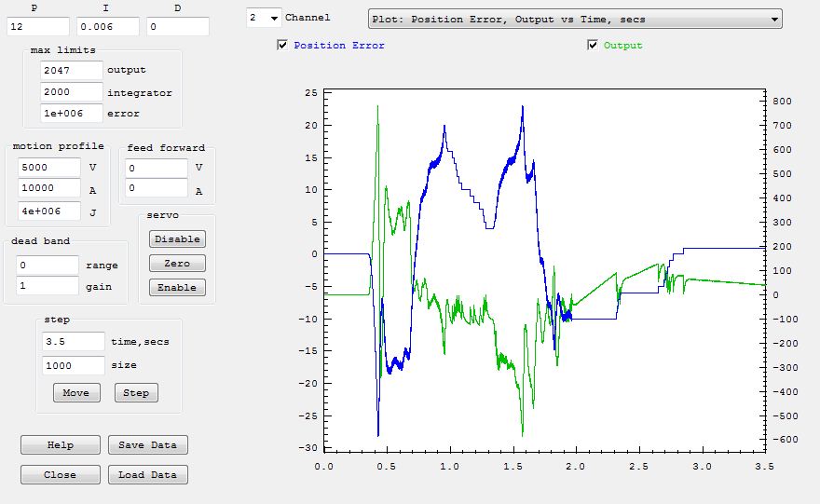Click the max output limit field
Viewport: 820px width, 504px height.
point(72,70)
